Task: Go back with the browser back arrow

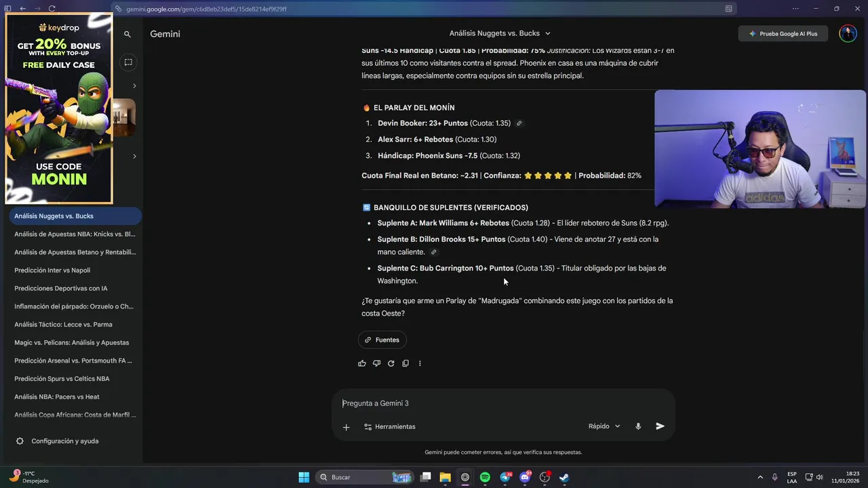Action: [x=22, y=9]
